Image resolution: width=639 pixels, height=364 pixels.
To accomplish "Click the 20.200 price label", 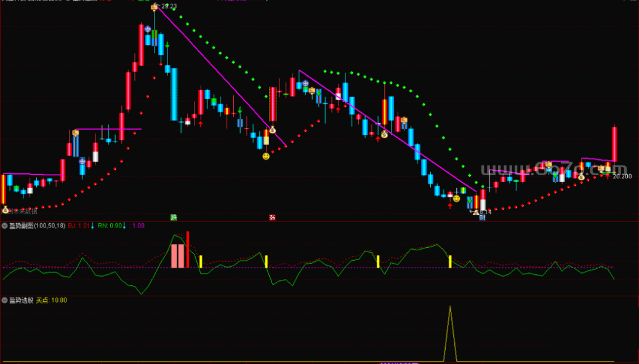I will pos(623,176).
